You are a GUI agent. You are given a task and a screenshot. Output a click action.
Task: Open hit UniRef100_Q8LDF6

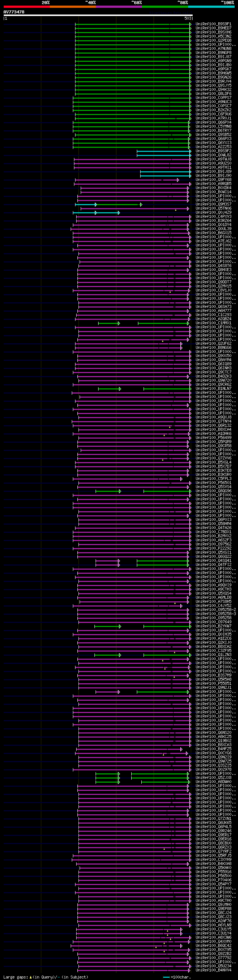213,93
